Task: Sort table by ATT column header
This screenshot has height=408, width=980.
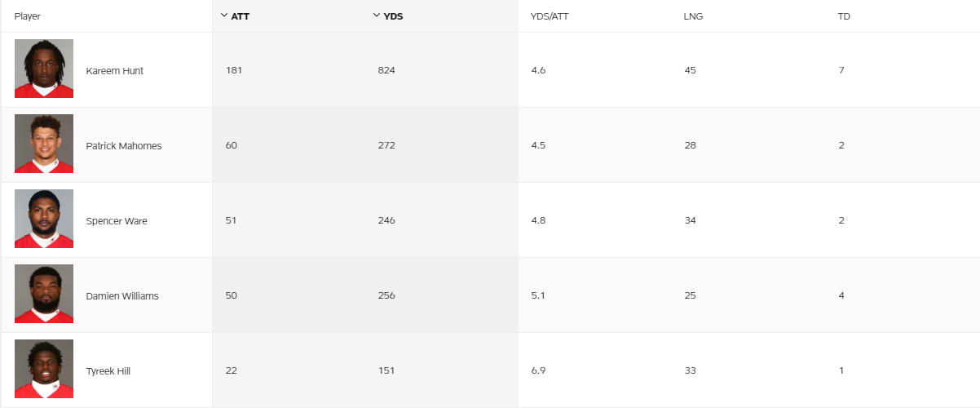Action: pos(241,16)
